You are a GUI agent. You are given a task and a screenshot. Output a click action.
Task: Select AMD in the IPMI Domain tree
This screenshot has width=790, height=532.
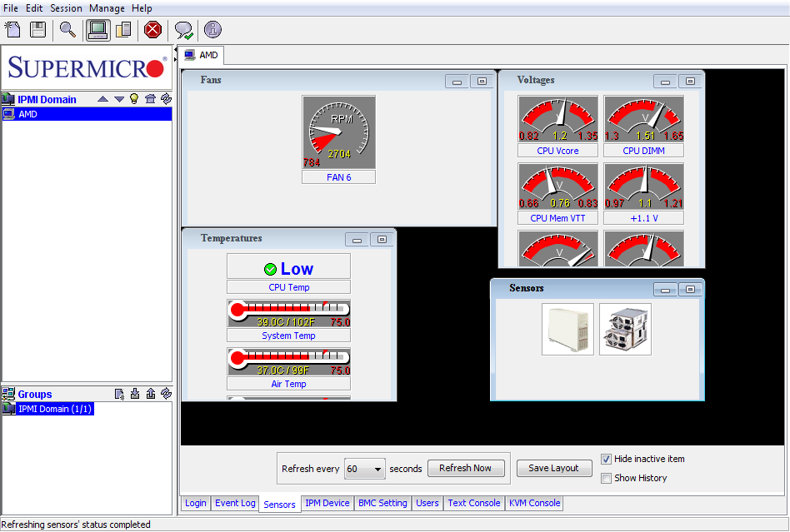(27, 114)
